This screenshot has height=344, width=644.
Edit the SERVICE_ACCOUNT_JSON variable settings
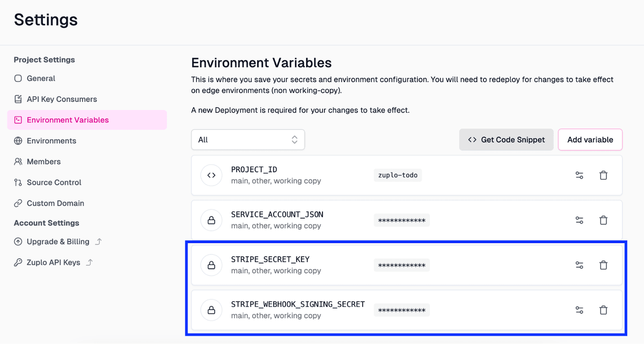pyautogui.click(x=579, y=220)
